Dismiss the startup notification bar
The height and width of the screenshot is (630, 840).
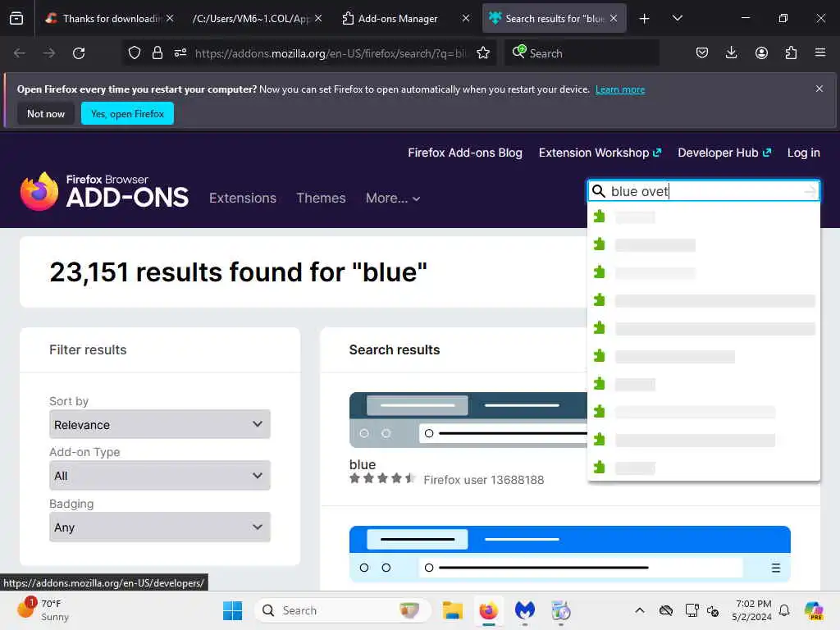[x=819, y=89]
